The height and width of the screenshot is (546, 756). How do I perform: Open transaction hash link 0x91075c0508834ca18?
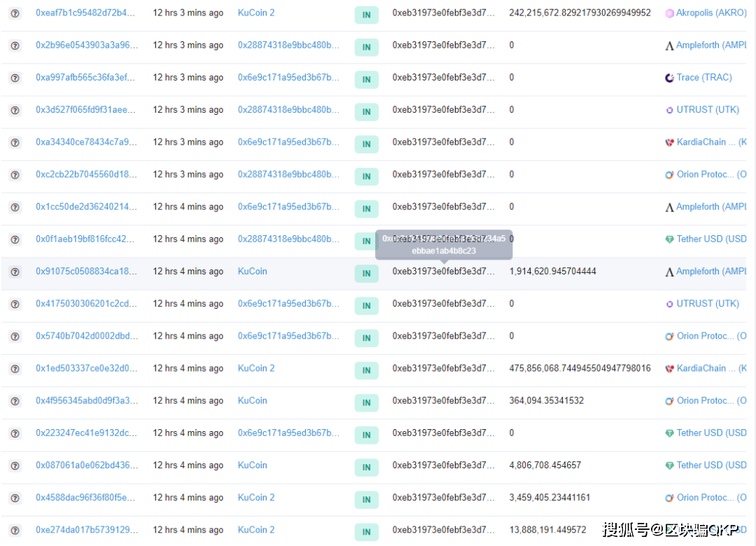pyautogui.click(x=86, y=272)
